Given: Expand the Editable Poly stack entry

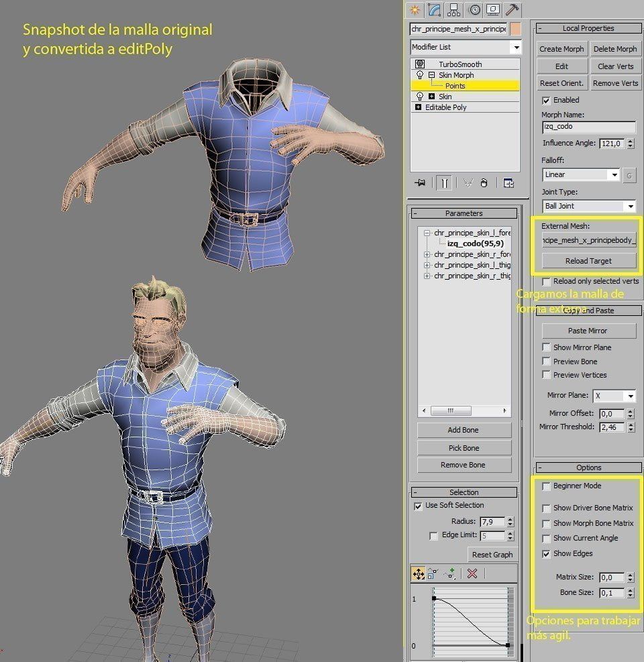Looking at the screenshot, I should tap(418, 107).
